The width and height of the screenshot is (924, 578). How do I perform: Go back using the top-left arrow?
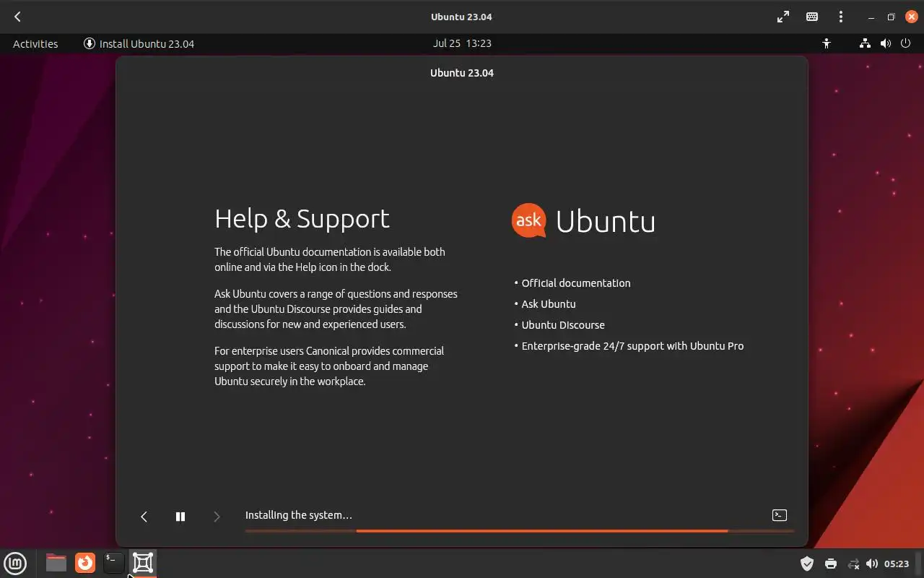click(17, 17)
